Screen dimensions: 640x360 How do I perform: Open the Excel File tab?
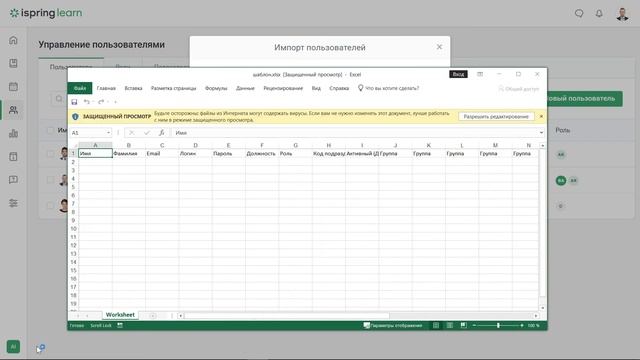coord(80,88)
